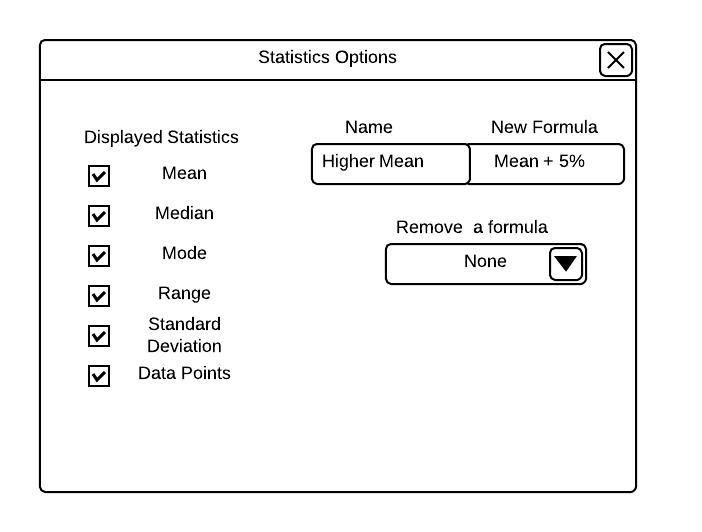The image size is (702, 532).
Task: Toggle the Median checkbox
Action: (99, 216)
